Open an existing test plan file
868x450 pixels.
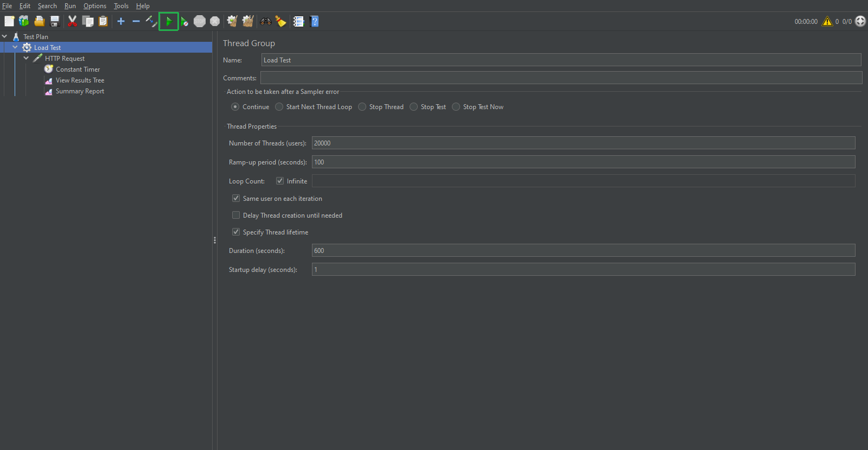pyautogui.click(x=40, y=21)
